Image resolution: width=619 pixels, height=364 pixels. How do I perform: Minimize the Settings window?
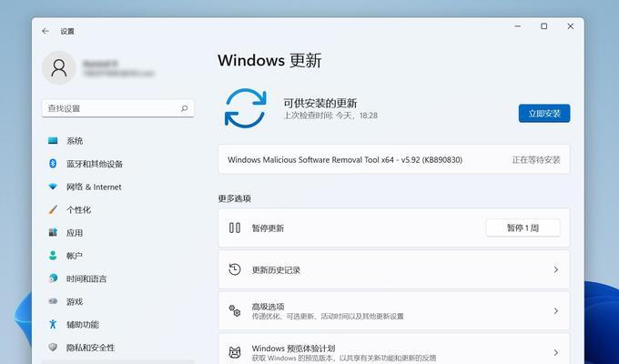pos(518,26)
